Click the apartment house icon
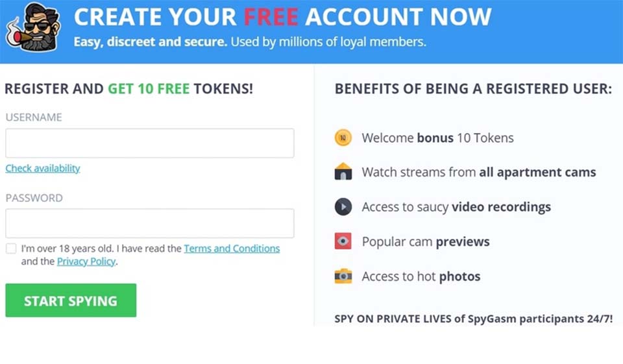Screen dimensions: 623x364 pyautogui.click(x=343, y=172)
